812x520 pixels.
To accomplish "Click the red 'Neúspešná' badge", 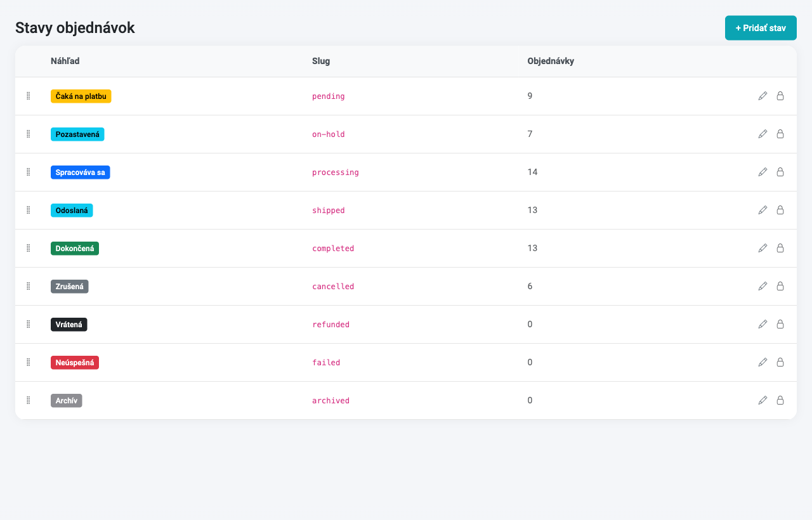I will [x=75, y=362].
